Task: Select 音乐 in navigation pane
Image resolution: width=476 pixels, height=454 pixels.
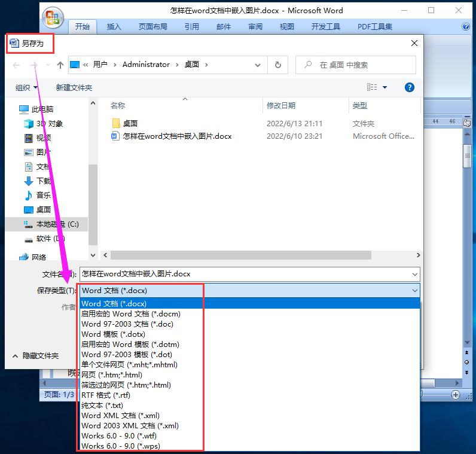Action: pyautogui.click(x=38, y=195)
